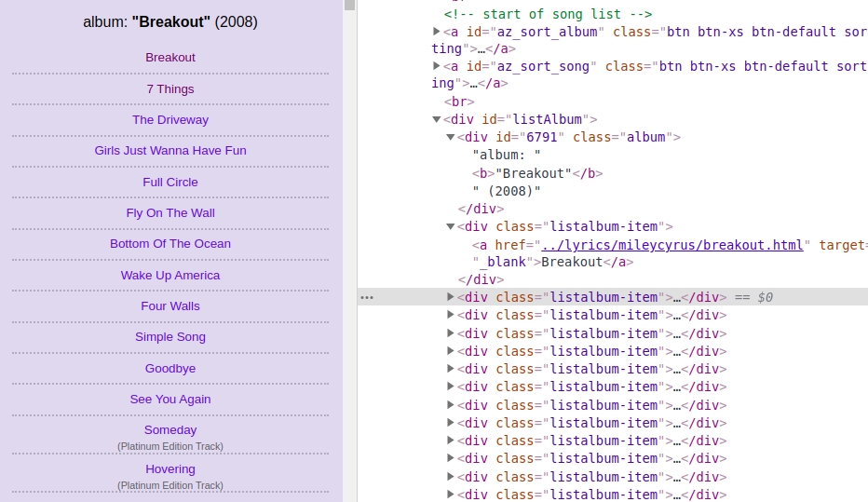This screenshot has width=868, height=502.
Task: Open "The Driveway" lyrics link
Action: (170, 120)
